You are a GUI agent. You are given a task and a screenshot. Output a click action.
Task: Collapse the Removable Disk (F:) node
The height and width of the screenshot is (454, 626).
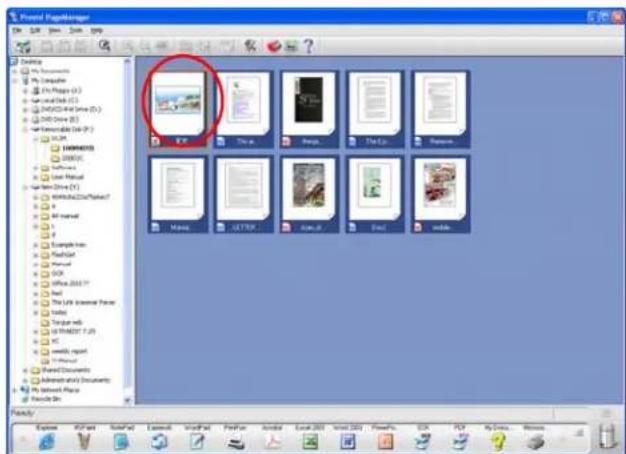point(25,129)
